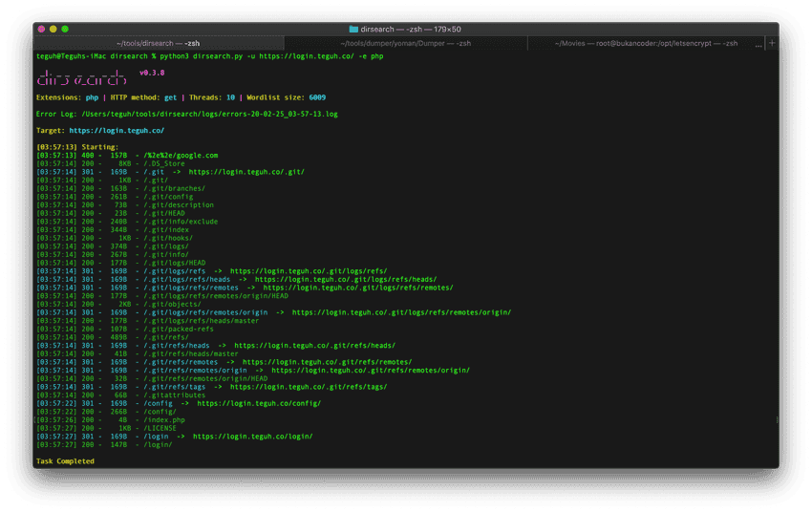Click the Target URL https://login.teguh.co/

click(x=117, y=130)
